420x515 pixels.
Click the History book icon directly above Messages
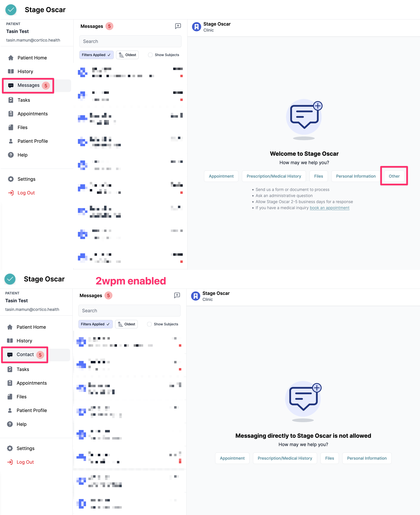coord(11,72)
